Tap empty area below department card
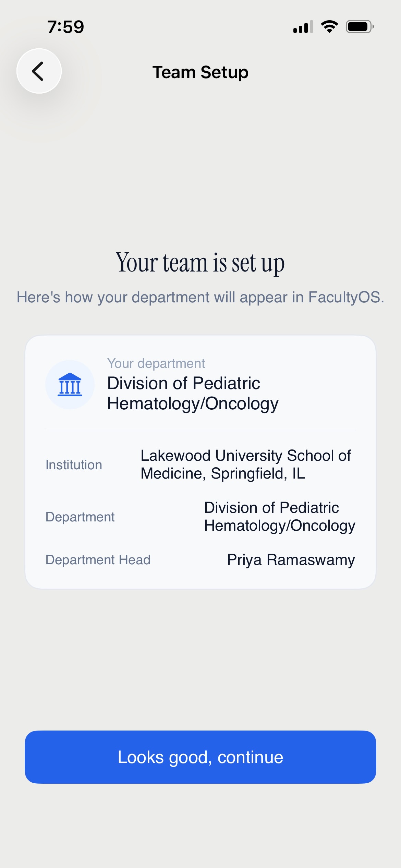This screenshot has width=401, height=868. point(200,658)
